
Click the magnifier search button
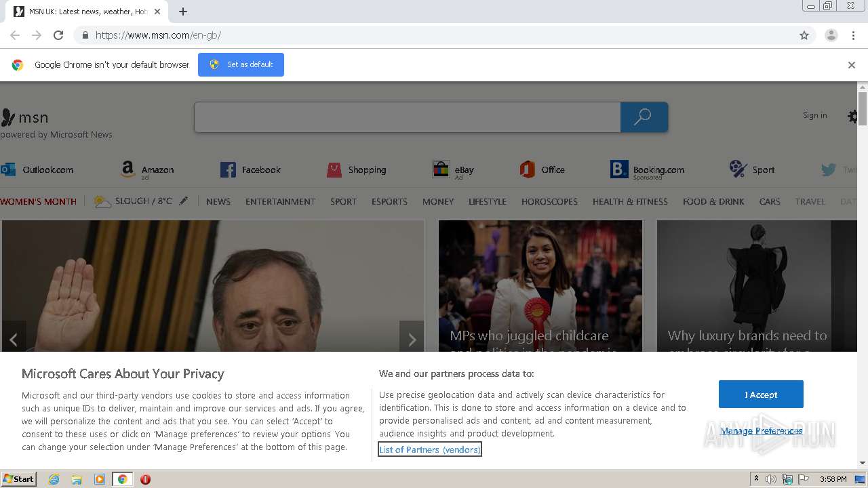coord(644,117)
